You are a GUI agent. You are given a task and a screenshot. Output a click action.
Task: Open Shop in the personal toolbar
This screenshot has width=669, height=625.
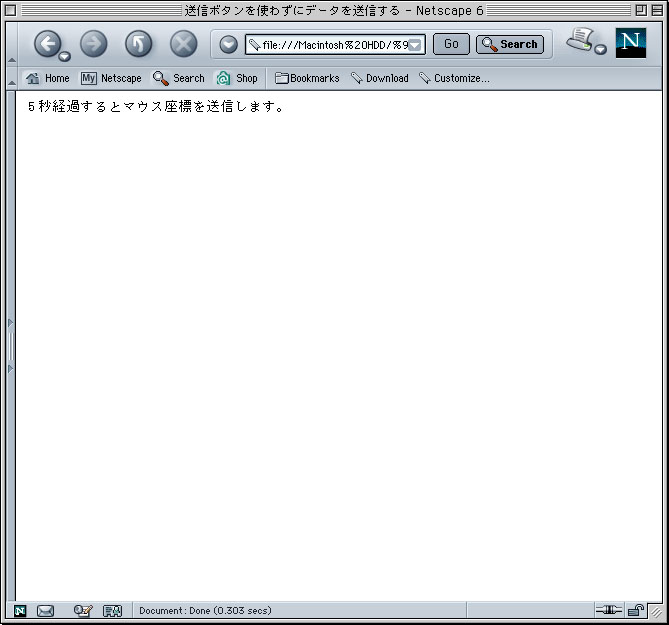point(237,78)
